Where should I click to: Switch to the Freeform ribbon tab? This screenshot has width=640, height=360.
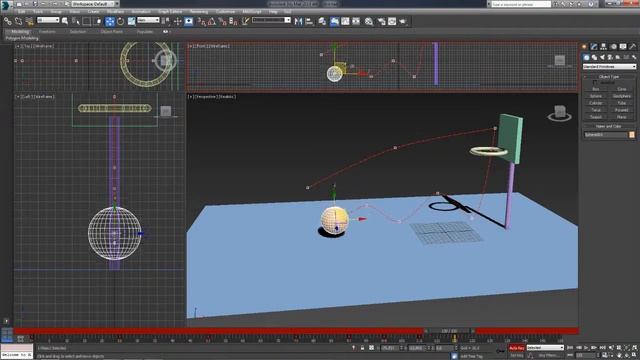pyautogui.click(x=47, y=31)
